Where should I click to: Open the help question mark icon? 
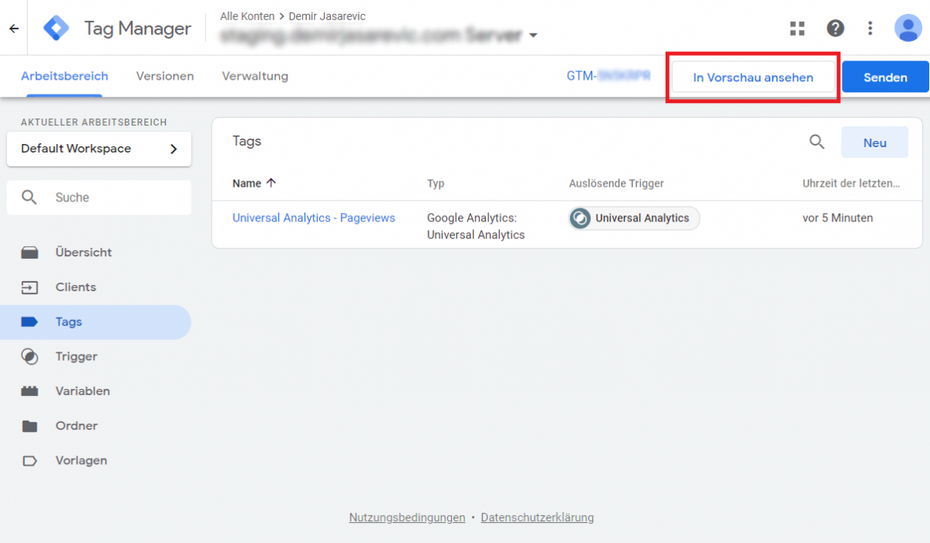pyautogui.click(x=835, y=28)
